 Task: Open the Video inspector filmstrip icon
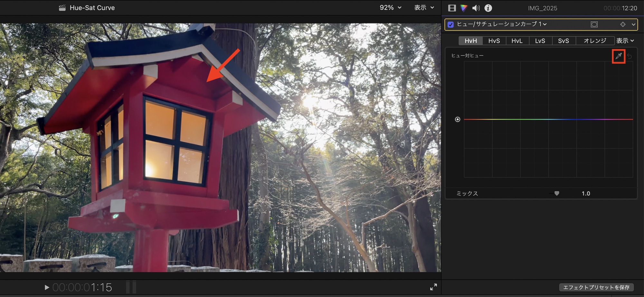click(452, 8)
